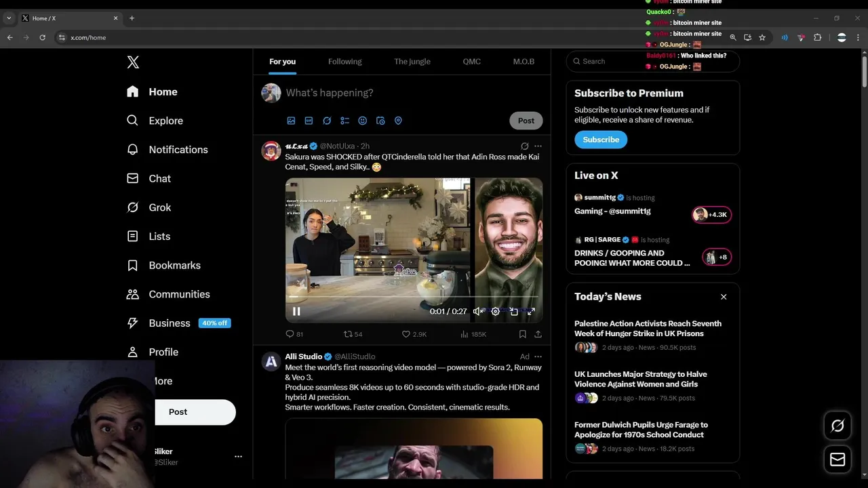Open Chat from the sidebar
Screen dimensions: 868x488
pyautogui.click(x=149, y=178)
